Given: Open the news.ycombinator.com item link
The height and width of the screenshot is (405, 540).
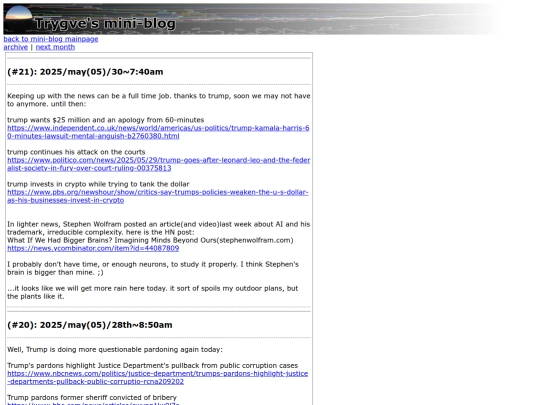Looking at the screenshot, I should 93,248.
